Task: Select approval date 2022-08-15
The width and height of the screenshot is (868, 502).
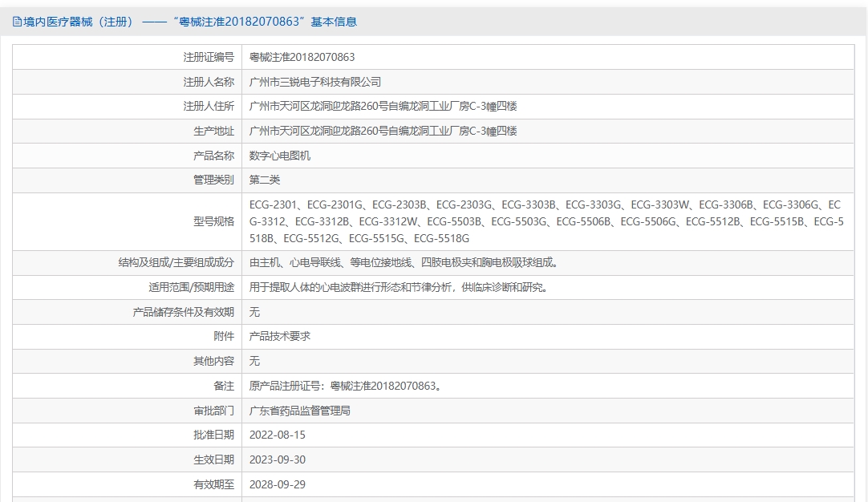Action: point(278,435)
